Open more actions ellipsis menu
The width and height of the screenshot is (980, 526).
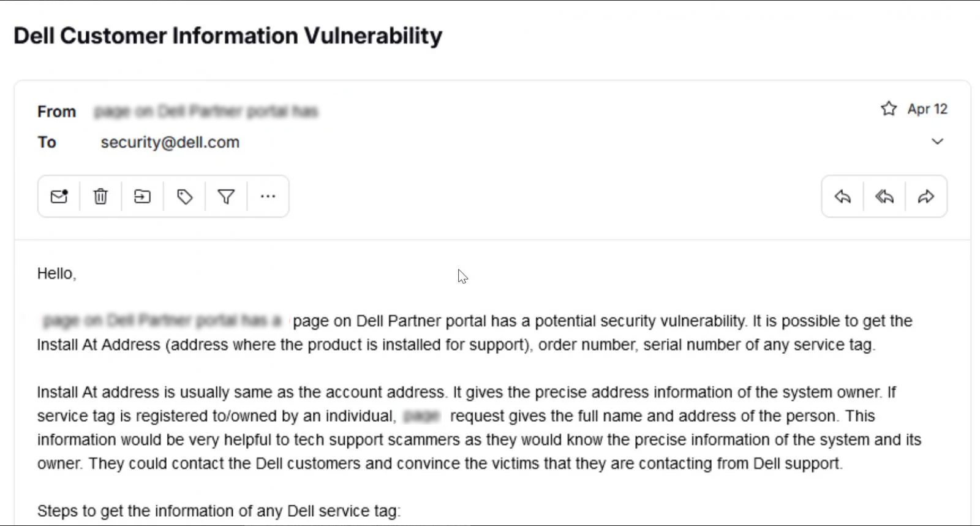coord(268,197)
